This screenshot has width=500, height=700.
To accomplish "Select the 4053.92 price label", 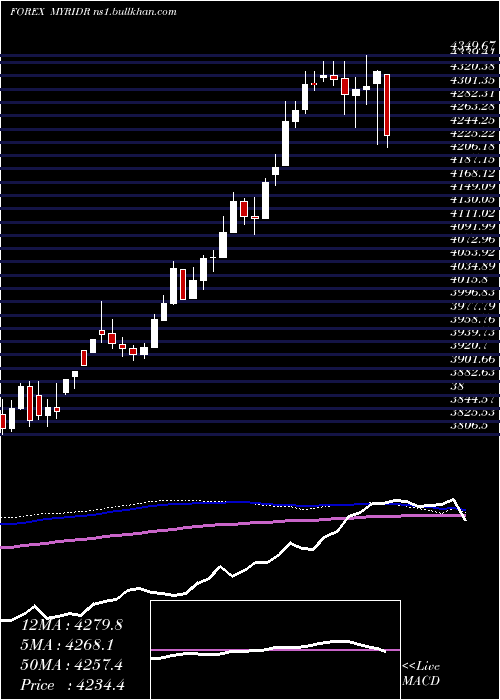I will 474,252.
